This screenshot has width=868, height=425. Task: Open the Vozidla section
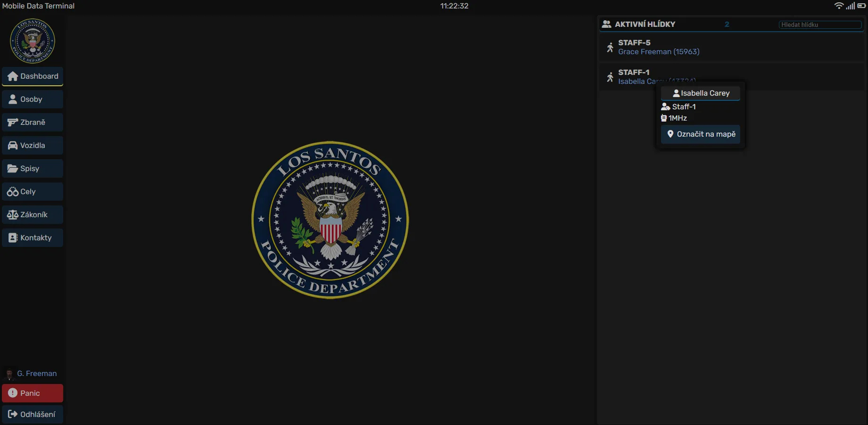pyautogui.click(x=33, y=146)
